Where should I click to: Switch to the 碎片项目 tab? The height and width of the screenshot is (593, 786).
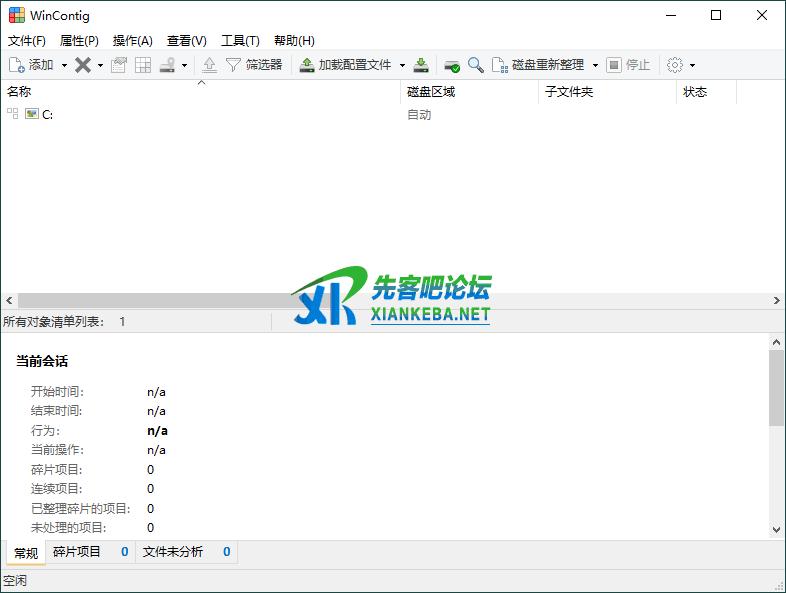78,552
